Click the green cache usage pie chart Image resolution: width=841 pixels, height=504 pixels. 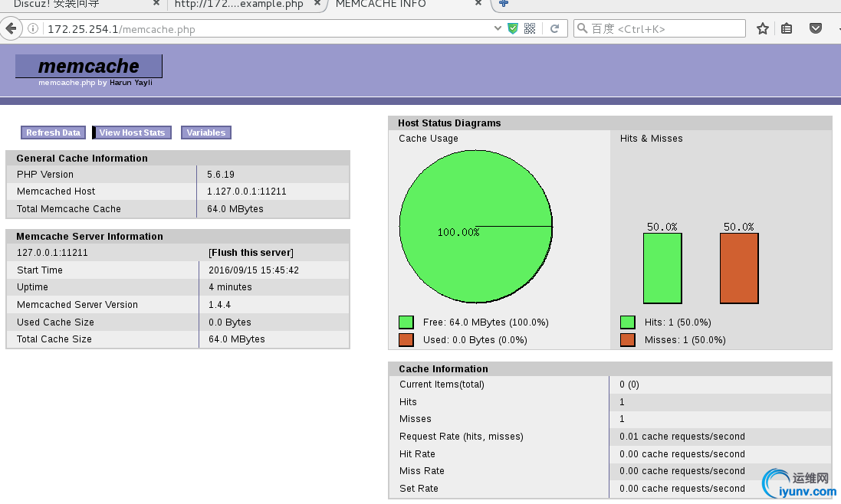point(476,227)
